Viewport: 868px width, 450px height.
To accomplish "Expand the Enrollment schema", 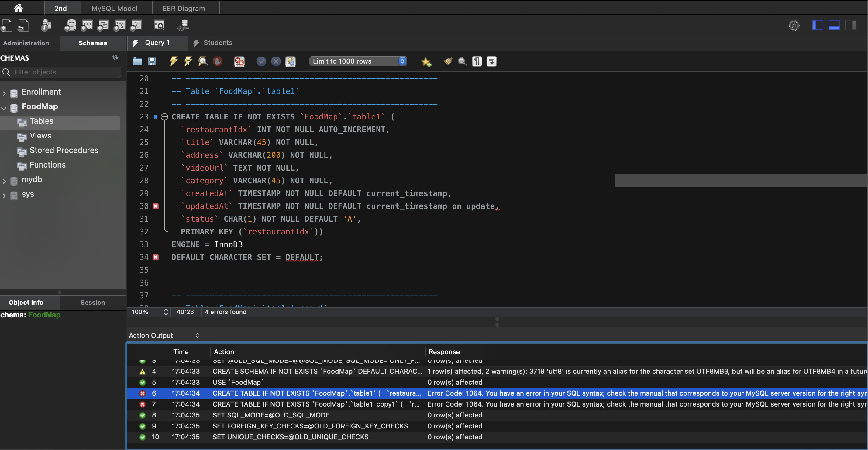I will pyautogui.click(x=4, y=93).
